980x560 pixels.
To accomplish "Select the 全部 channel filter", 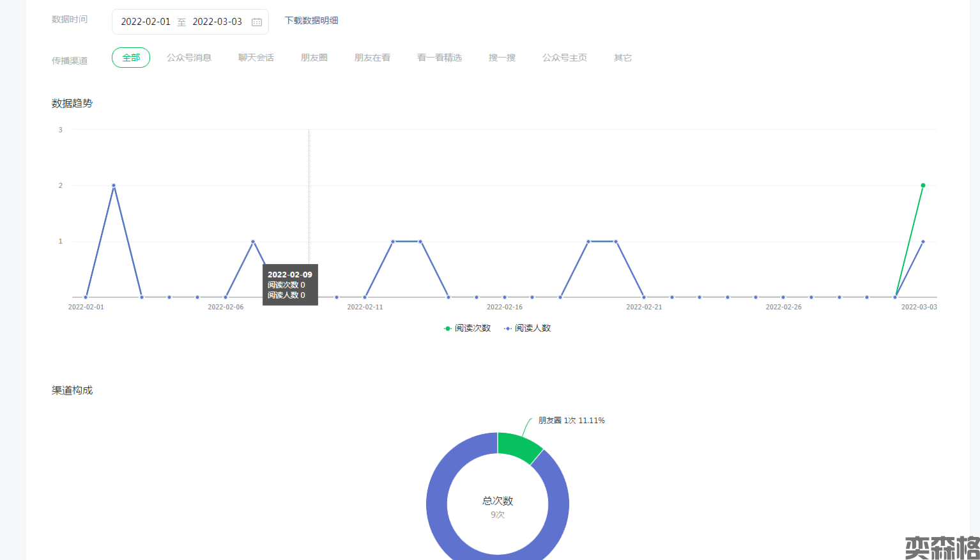I will point(131,58).
